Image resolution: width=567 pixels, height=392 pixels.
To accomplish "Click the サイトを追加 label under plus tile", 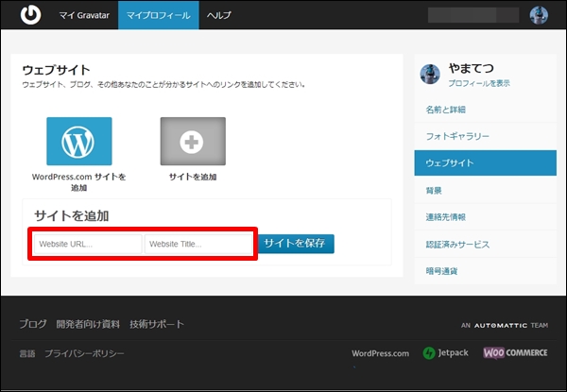I will point(193,177).
